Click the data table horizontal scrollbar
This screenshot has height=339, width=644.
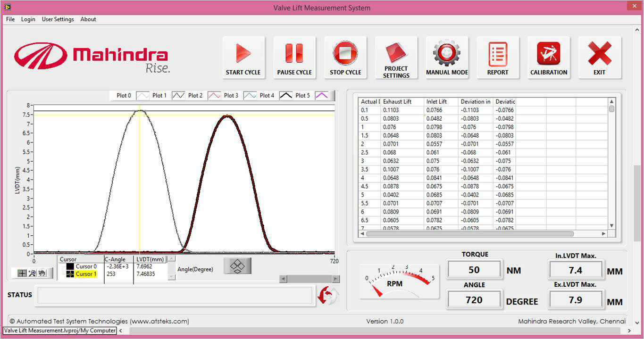(469, 234)
